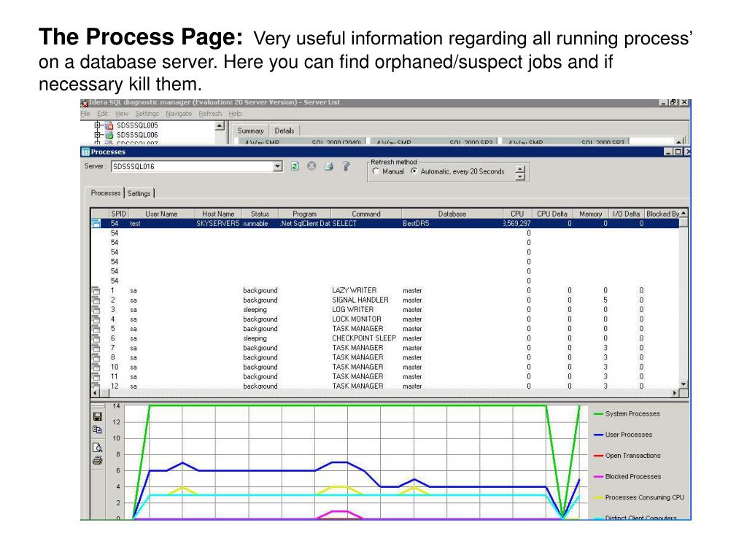The width and height of the screenshot is (747, 560).
Task: Click Processes Consuming CPU yellow legend swatch
Action: (x=598, y=497)
